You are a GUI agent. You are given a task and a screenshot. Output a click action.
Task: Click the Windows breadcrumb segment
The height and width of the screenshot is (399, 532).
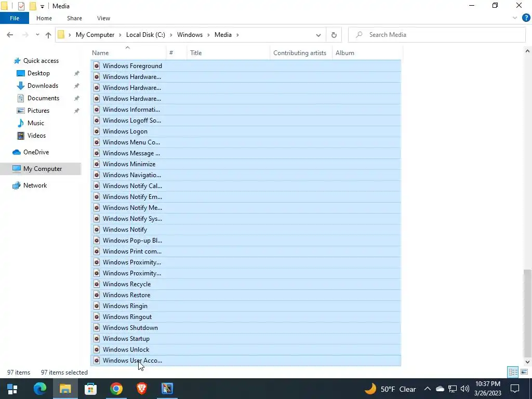[190, 35]
